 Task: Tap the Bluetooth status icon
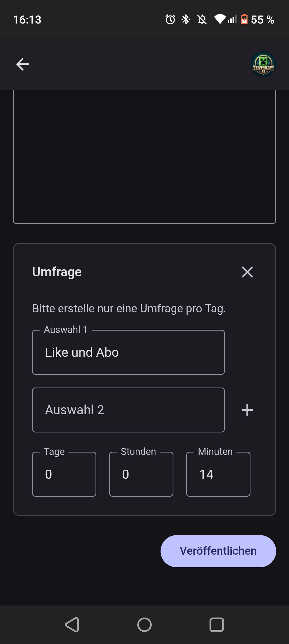pos(186,20)
